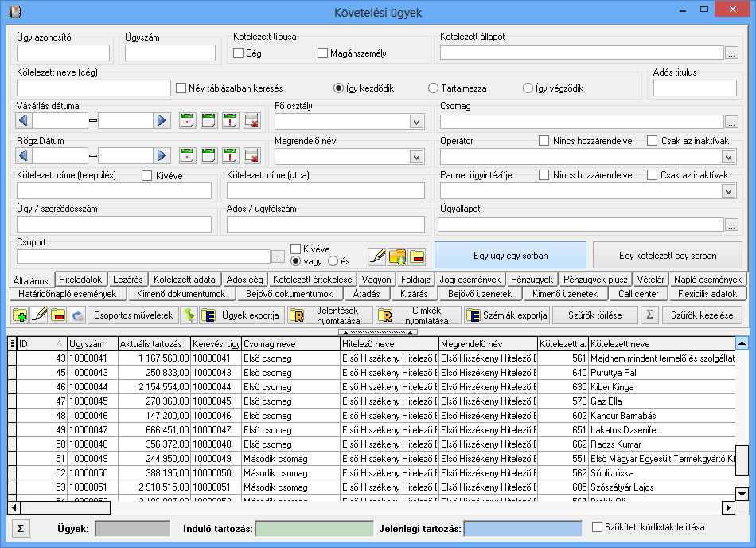Click the pencil edit icon beside Csoport
This screenshot has width=756, height=548.
(376, 256)
